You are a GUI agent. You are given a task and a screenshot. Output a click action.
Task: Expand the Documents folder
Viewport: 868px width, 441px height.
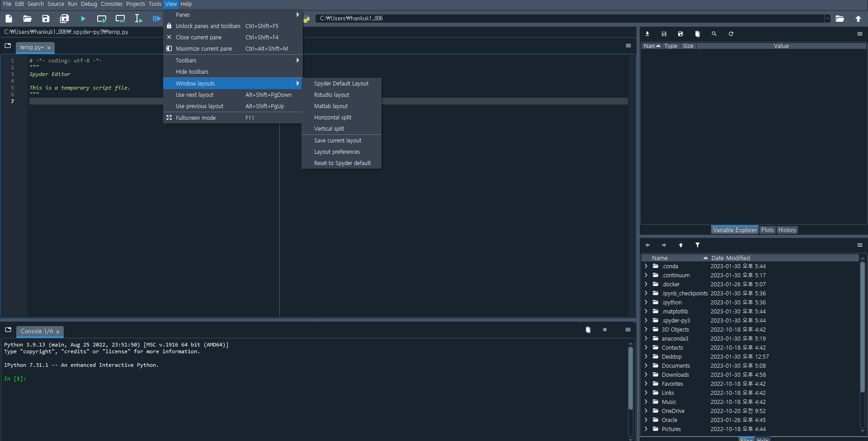click(646, 366)
